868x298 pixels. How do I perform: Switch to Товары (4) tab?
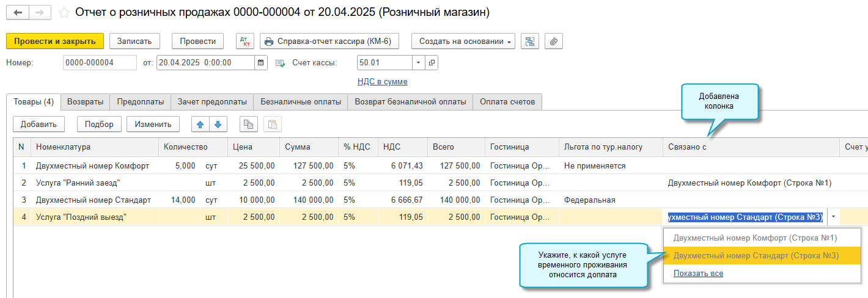point(34,102)
